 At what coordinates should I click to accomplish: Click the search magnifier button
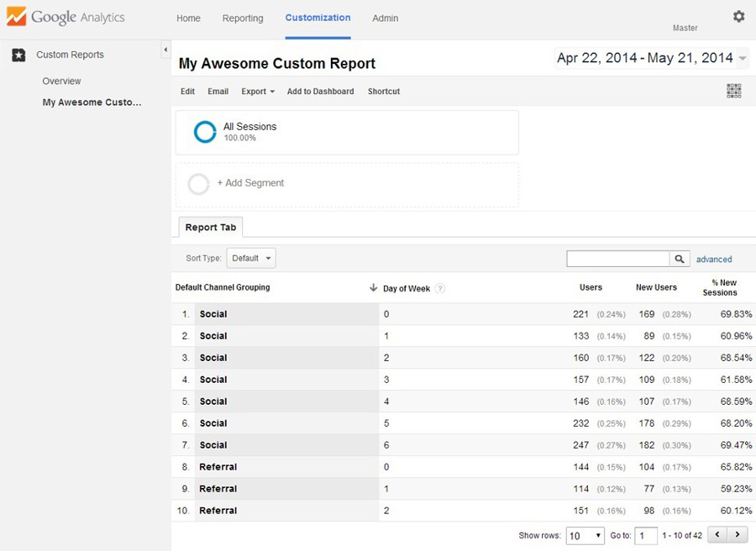680,259
